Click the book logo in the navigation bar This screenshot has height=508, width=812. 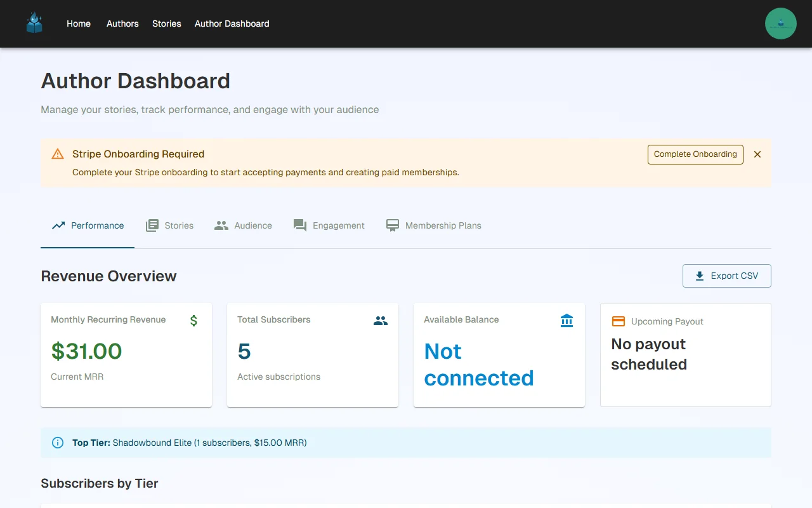34,22
